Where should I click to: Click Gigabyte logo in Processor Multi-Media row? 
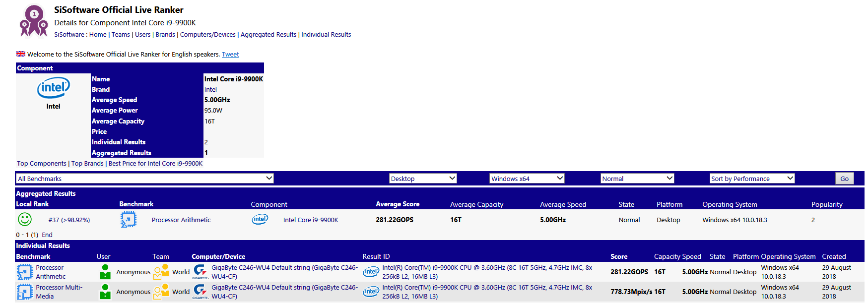pyautogui.click(x=200, y=292)
